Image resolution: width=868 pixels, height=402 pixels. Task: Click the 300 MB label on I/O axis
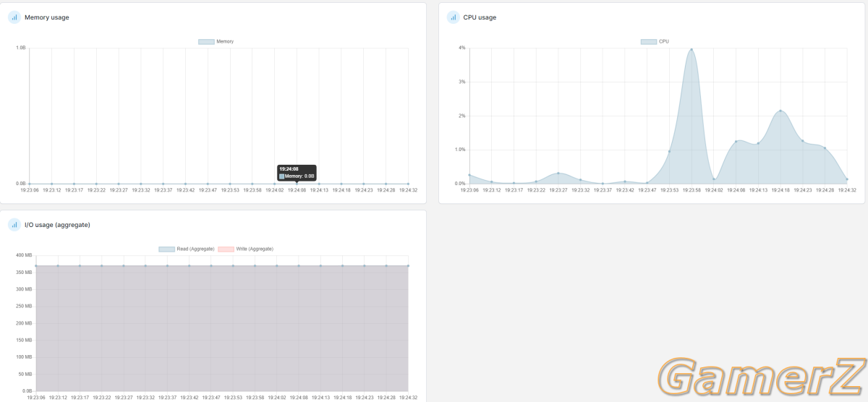tap(24, 289)
